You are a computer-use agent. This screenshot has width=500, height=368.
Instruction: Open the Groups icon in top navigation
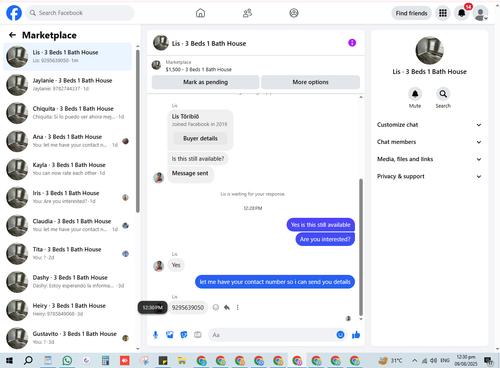point(294,13)
